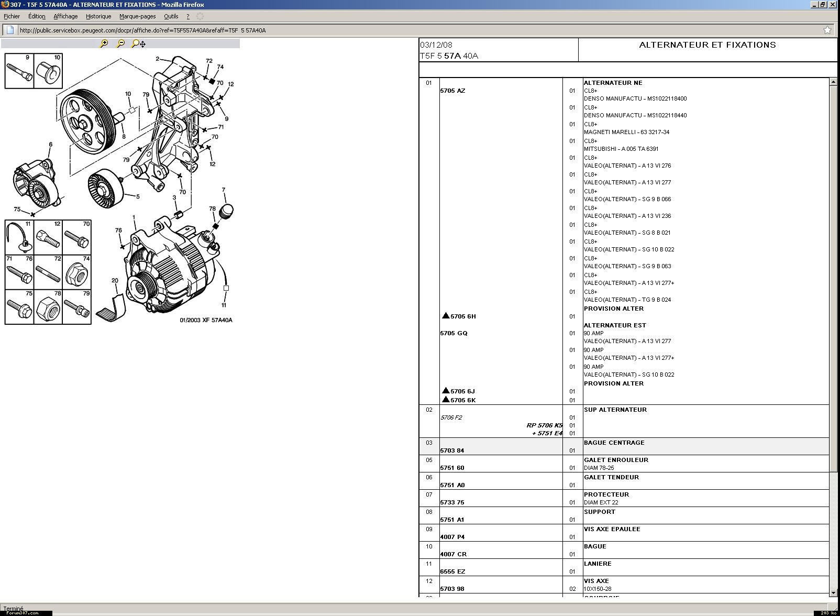Image resolution: width=840 pixels, height=616 pixels.
Task: Select part number 5705 AZ
Action: 452,91
